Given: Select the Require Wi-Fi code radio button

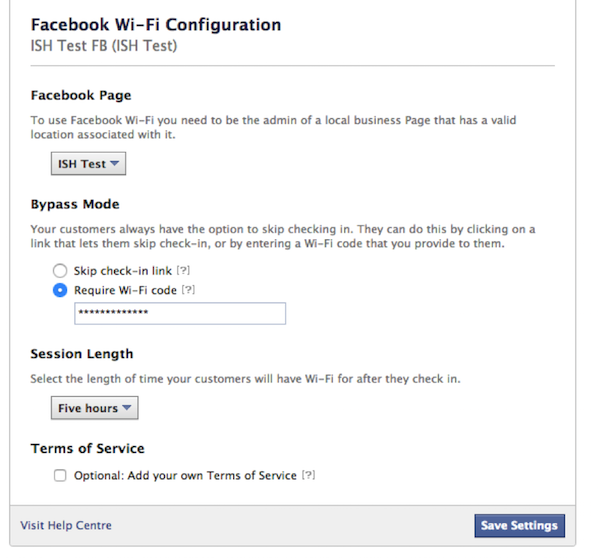Looking at the screenshot, I should 60,290.
